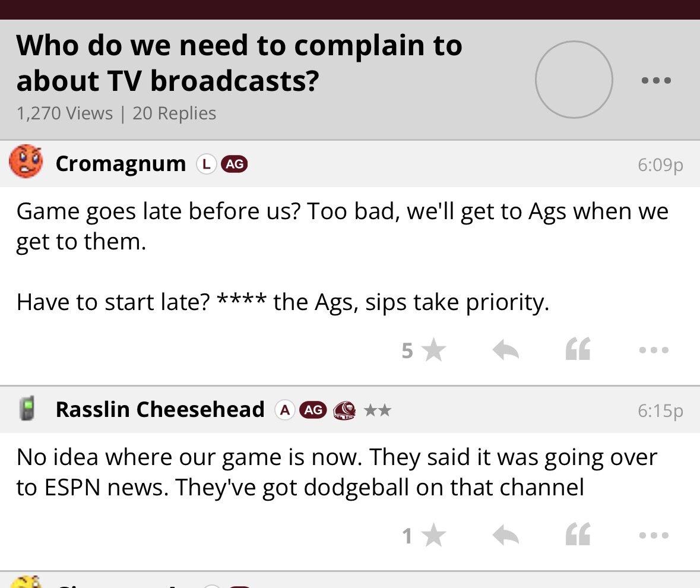Screen dimensions: 700x588
Task: Star Rasslin Cheesehead's post
Action: click(435, 536)
